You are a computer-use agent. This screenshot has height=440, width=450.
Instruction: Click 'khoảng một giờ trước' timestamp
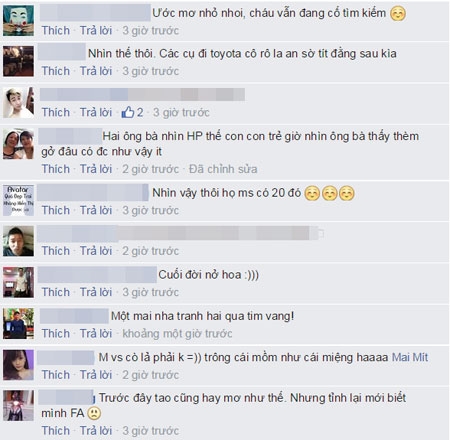point(177,333)
